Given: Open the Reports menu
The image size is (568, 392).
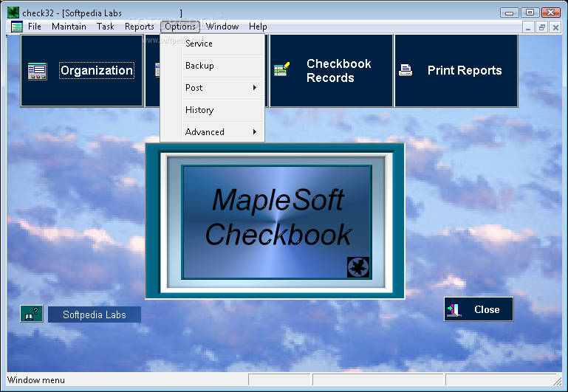Looking at the screenshot, I should [x=139, y=27].
